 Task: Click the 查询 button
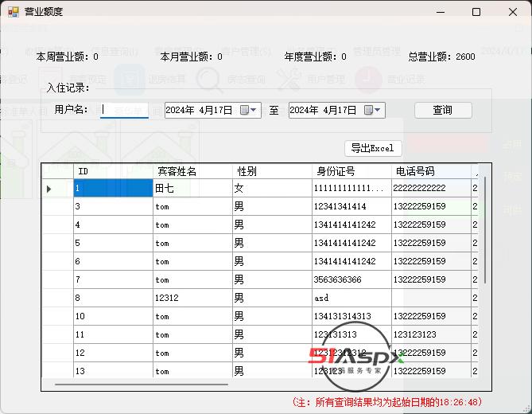443,111
